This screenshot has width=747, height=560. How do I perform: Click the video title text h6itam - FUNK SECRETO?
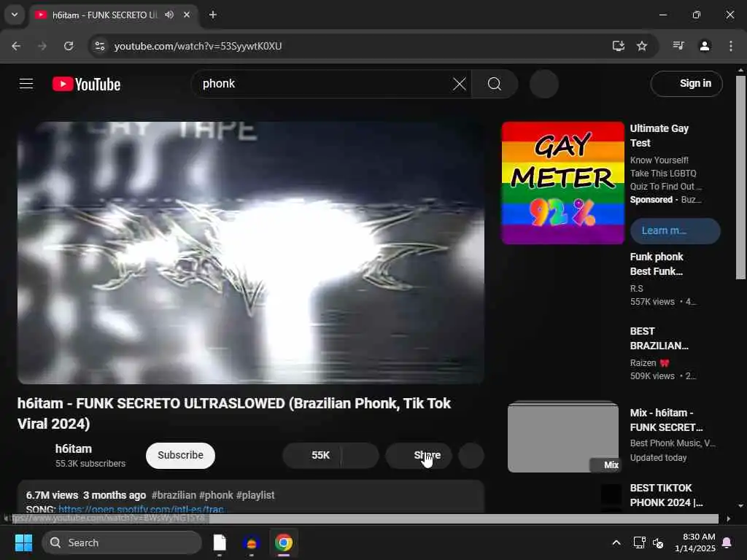pos(234,413)
